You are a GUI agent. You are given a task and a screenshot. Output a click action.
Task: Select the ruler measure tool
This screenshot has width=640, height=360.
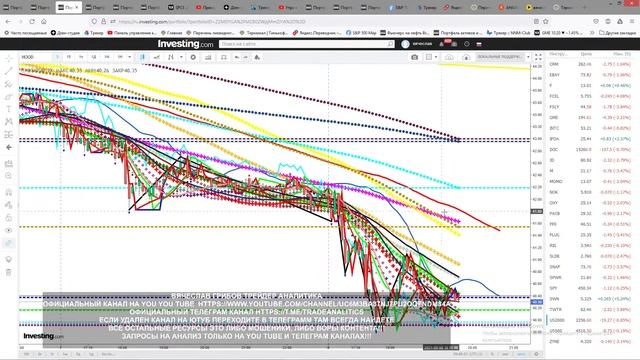tap(9, 164)
